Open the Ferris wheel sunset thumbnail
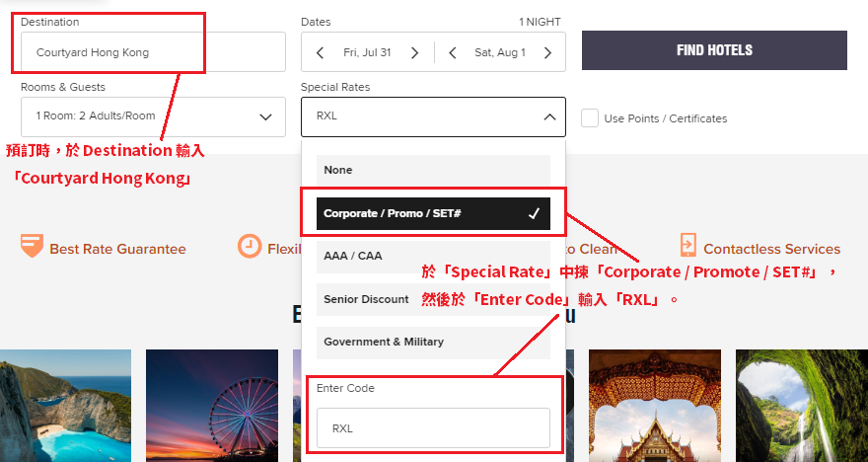Image resolution: width=868 pixels, height=462 pixels. [x=212, y=406]
